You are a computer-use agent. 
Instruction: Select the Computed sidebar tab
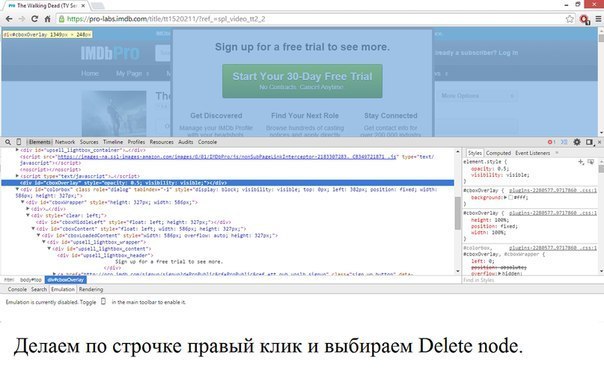(x=498, y=153)
